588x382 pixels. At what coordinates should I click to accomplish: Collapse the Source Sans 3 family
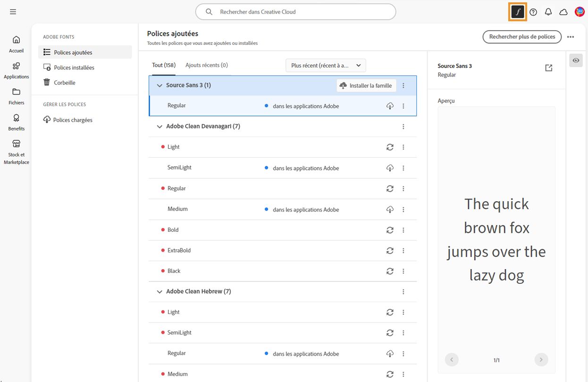(159, 85)
